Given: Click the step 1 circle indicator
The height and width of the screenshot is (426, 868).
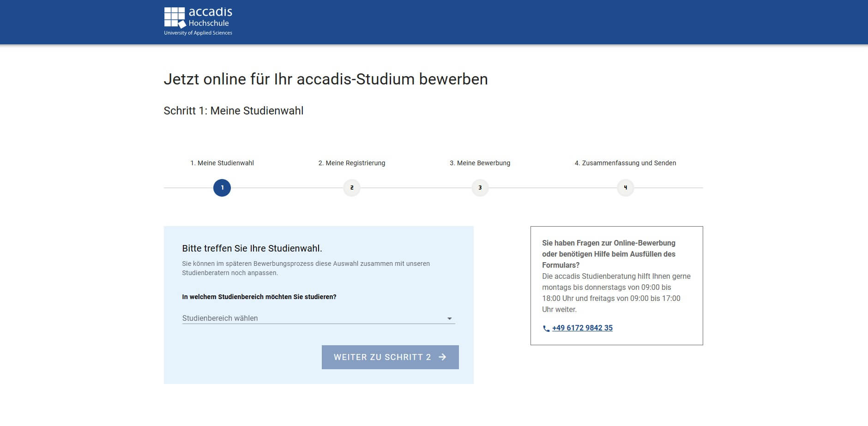Looking at the screenshot, I should pos(222,188).
